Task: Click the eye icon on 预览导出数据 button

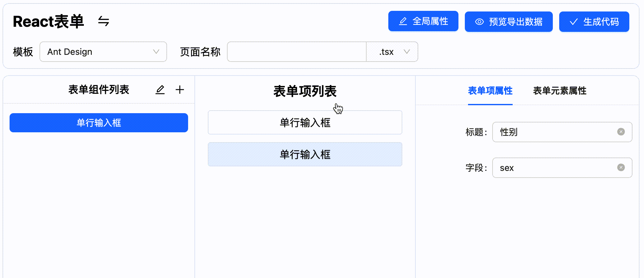Action: [x=479, y=21]
